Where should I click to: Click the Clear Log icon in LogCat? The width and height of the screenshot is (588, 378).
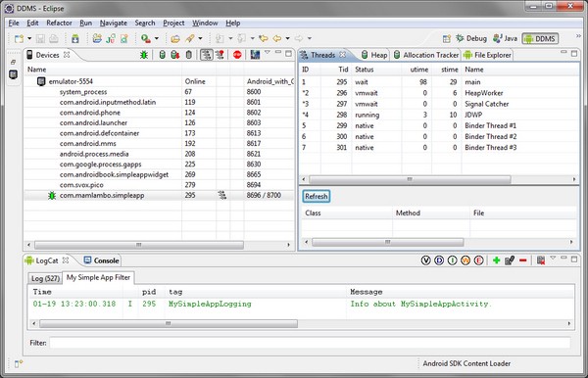tap(541, 260)
